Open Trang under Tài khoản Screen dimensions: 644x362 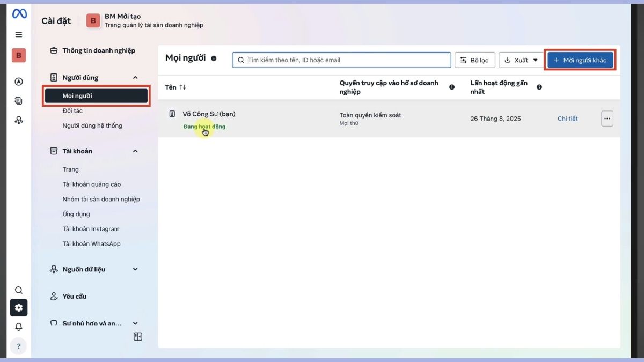pyautogui.click(x=70, y=169)
